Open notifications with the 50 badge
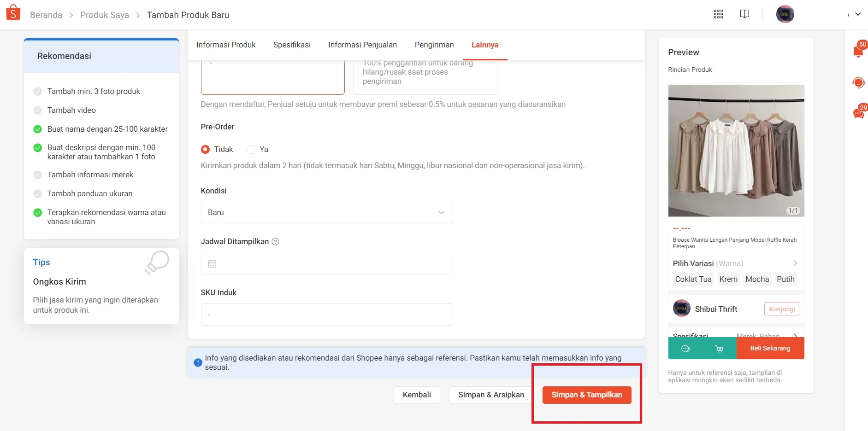The image size is (868, 431). coord(858,51)
